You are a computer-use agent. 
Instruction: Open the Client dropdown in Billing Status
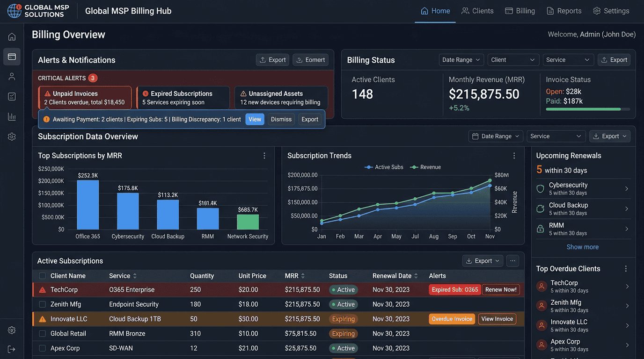(x=513, y=60)
